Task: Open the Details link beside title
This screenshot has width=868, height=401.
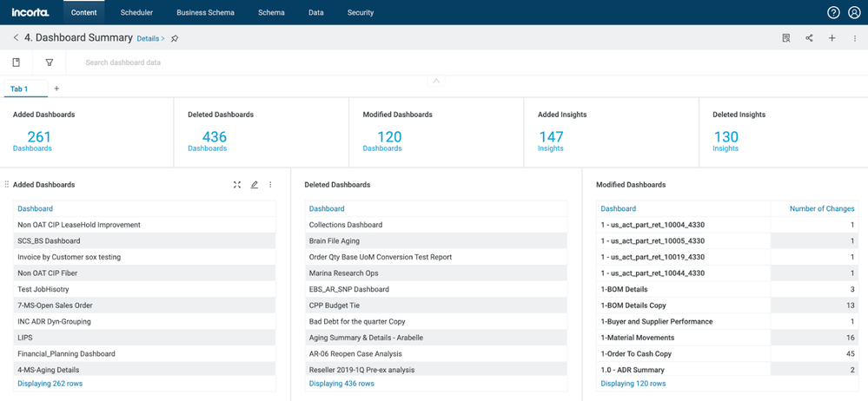Action: tap(150, 39)
